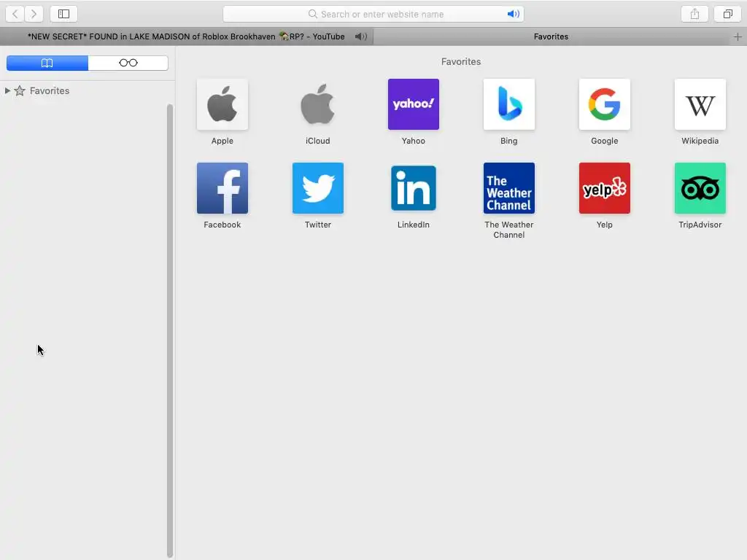Open the Facebook favorite

coord(222,188)
